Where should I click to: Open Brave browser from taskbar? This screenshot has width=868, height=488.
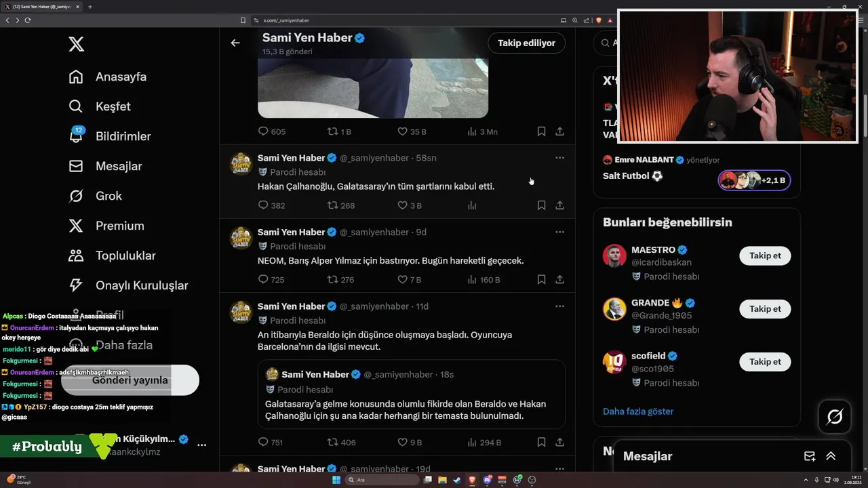pyautogui.click(x=472, y=480)
